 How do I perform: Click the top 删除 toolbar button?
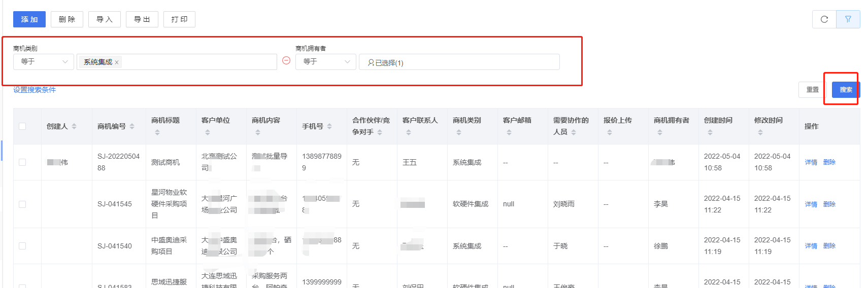(67, 19)
